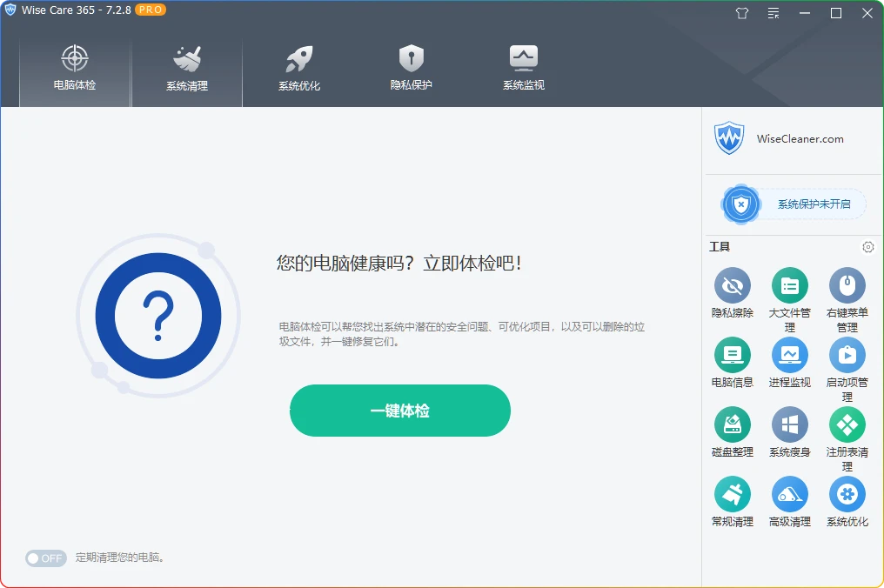Viewport: 884px width, 588px height.
Task: Minimize the Wise Care 365 window
Action: pos(805,13)
